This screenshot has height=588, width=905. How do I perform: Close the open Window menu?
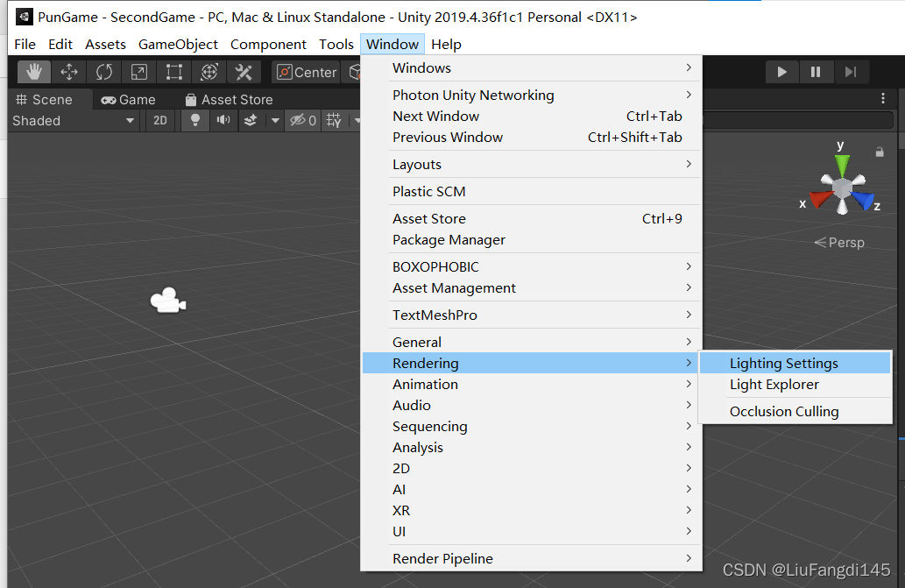coord(392,45)
